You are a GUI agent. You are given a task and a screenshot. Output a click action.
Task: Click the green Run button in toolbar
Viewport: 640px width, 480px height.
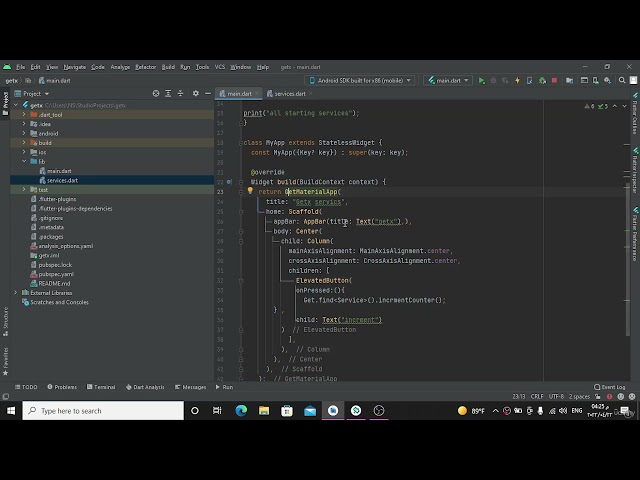tap(481, 80)
